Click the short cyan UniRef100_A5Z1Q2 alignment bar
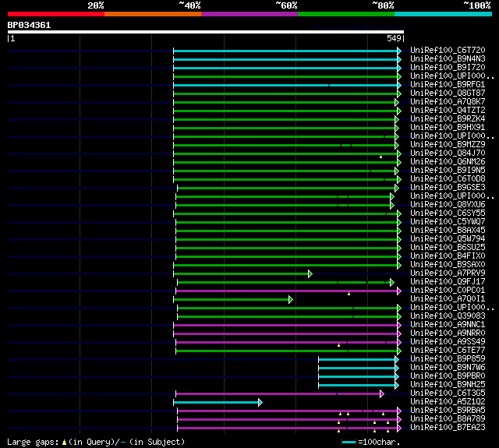 216,403
